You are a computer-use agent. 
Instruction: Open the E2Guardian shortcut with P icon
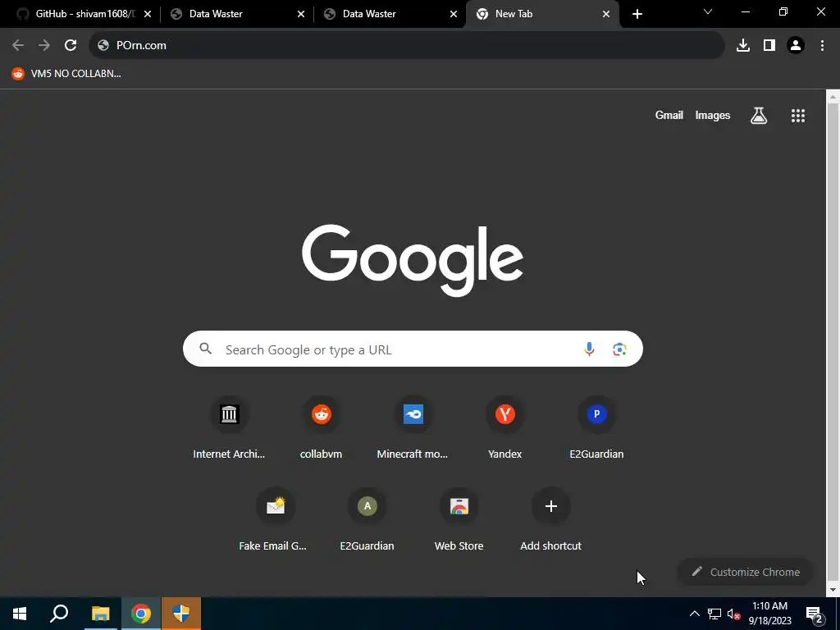click(x=596, y=428)
